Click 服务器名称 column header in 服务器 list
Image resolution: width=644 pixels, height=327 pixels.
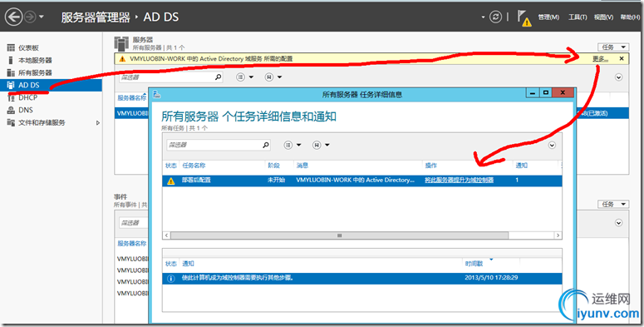pyautogui.click(x=132, y=97)
